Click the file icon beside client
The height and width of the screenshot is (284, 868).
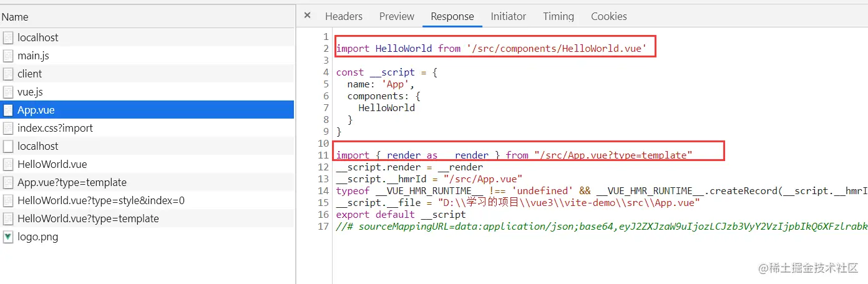(x=8, y=74)
